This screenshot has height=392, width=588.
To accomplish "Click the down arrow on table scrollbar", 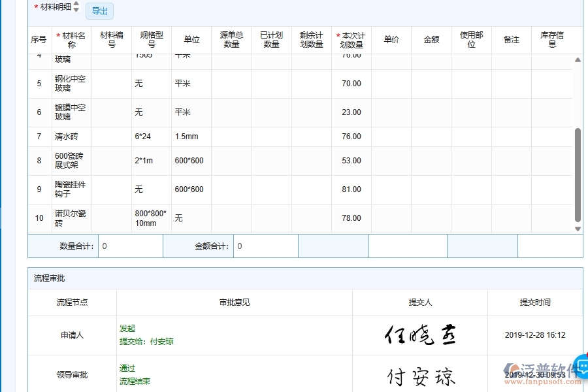I will click(578, 229).
